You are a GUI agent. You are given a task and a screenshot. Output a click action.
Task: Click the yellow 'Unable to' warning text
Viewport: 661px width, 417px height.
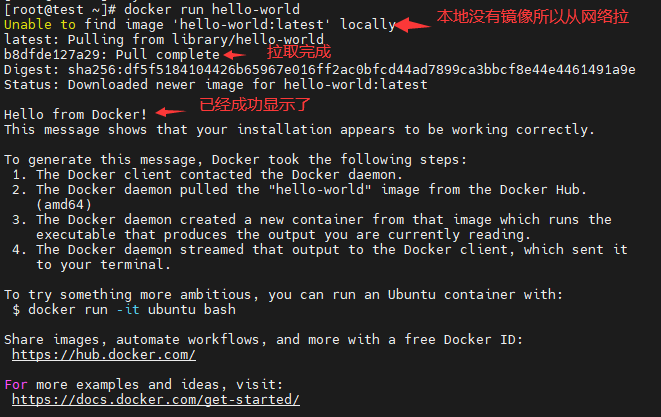click(40, 24)
